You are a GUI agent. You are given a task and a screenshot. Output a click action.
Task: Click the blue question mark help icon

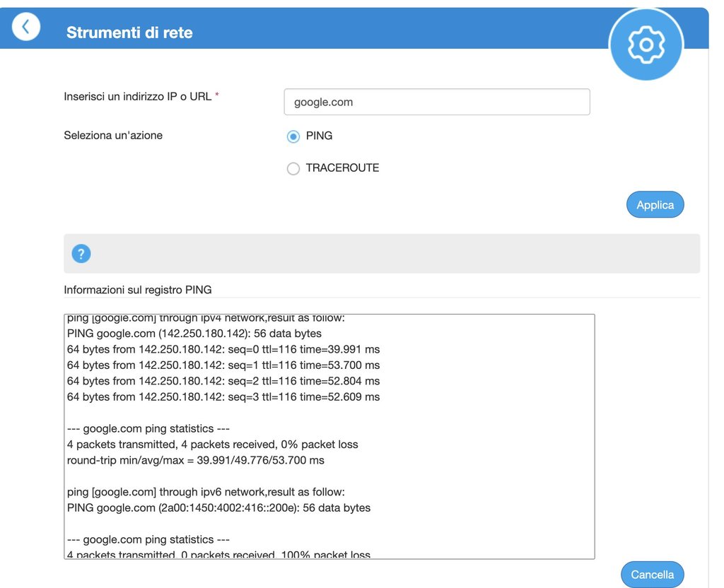[x=82, y=254]
